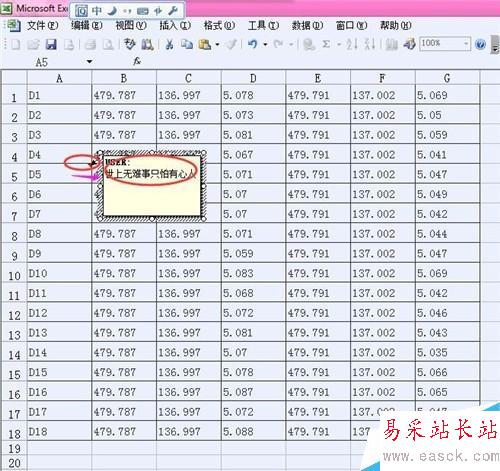Select cell D16 containing 5.087
The image size is (500, 471).
coord(253,392)
